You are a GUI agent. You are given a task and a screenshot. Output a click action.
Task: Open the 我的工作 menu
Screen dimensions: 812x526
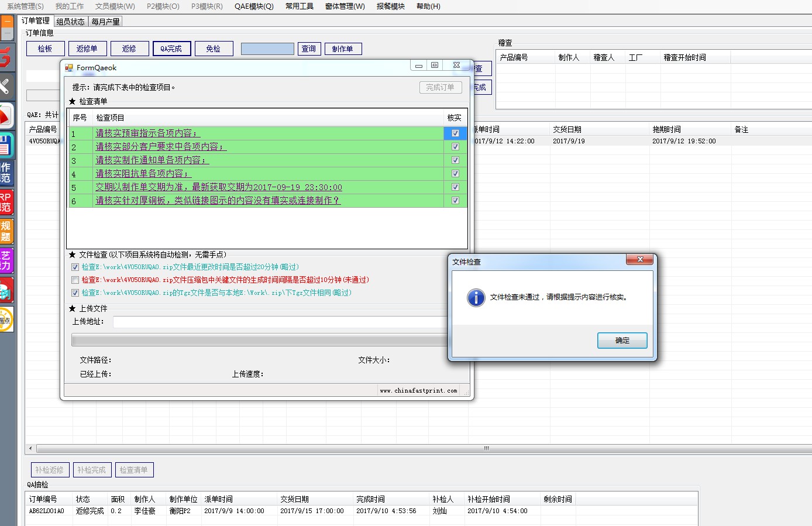(x=70, y=6)
